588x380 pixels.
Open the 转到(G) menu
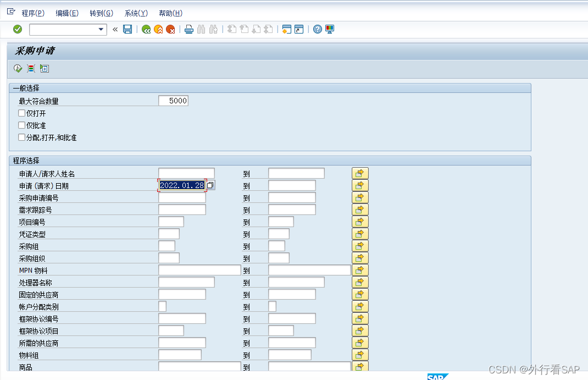[101, 13]
